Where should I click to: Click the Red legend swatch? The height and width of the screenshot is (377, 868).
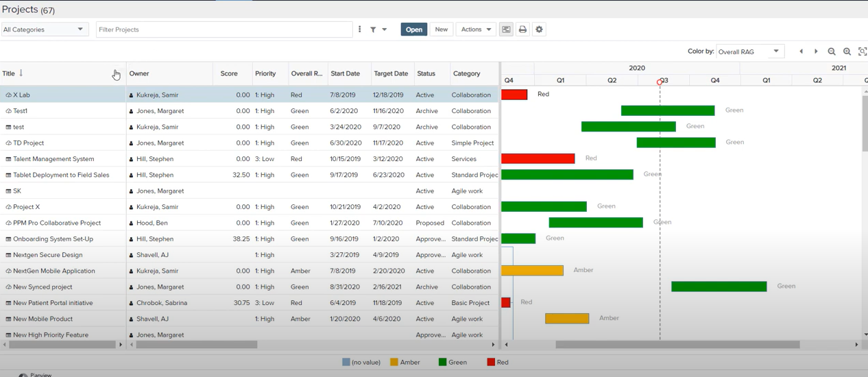click(491, 362)
